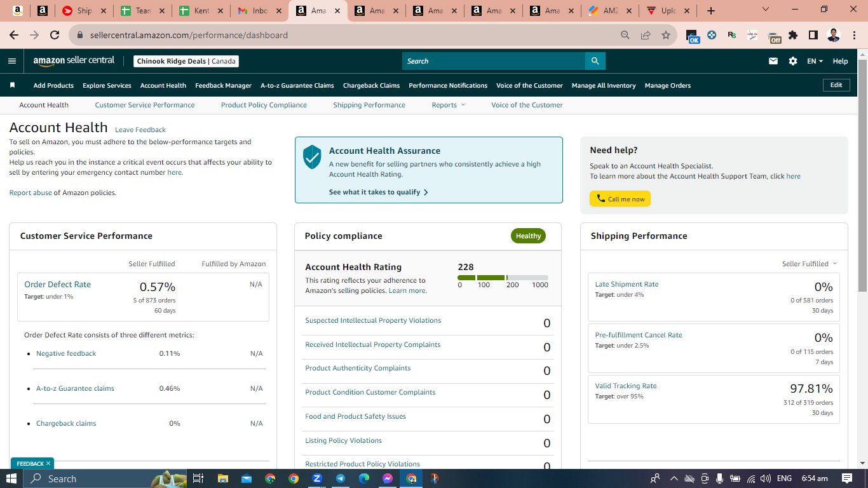
Task: Bookmark this page with the star icon
Action: pyautogui.click(x=665, y=35)
